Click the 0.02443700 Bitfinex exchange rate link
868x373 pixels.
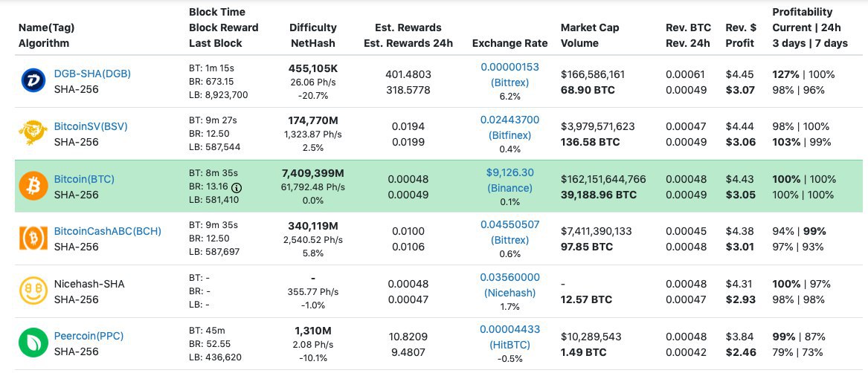point(509,120)
